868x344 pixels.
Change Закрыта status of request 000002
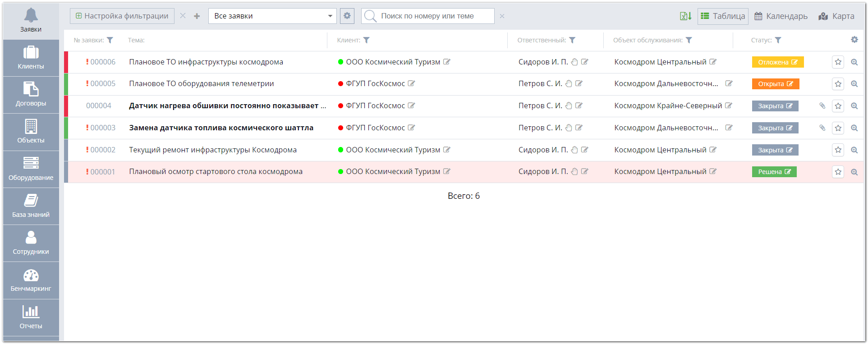tap(775, 150)
